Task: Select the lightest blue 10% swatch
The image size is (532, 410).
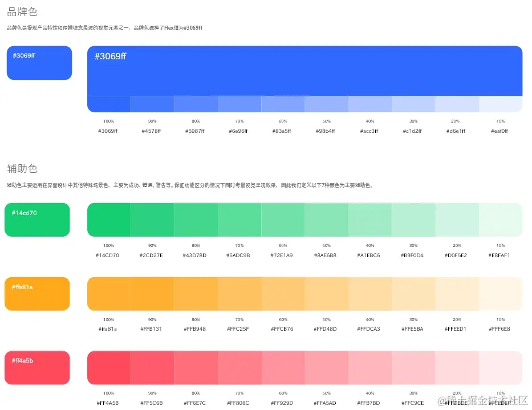Action: point(501,104)
